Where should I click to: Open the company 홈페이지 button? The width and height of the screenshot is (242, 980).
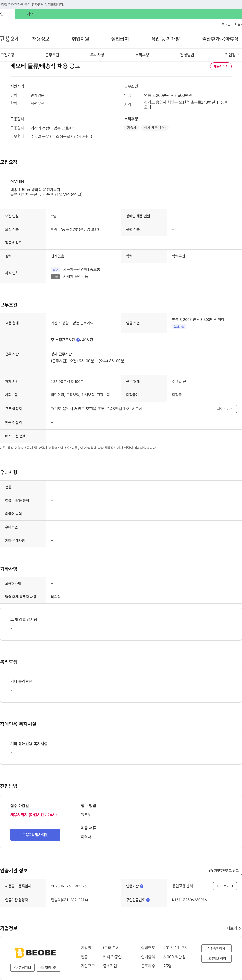pyautogui.click(x=216, y=948)
